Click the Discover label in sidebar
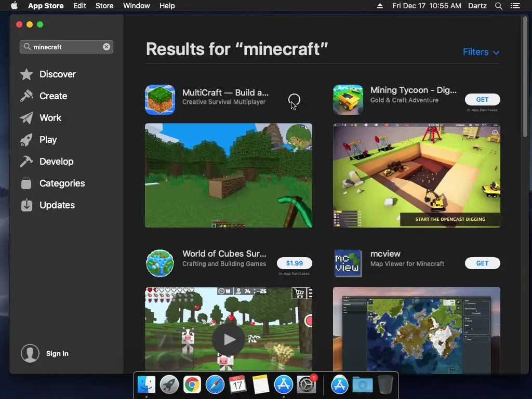Screen dimensions: 532x399 click(x=58, y=74)
